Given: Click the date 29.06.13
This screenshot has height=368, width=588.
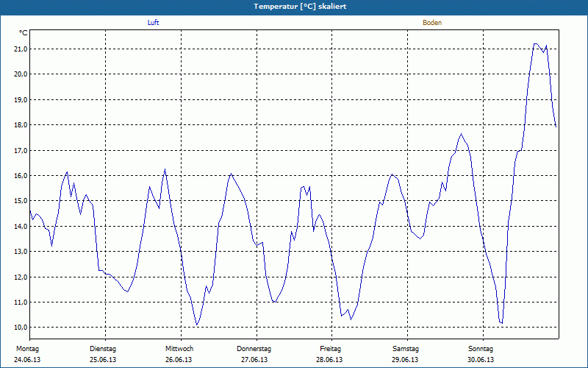Looking at the screenshot, I should tap(406, 360).
